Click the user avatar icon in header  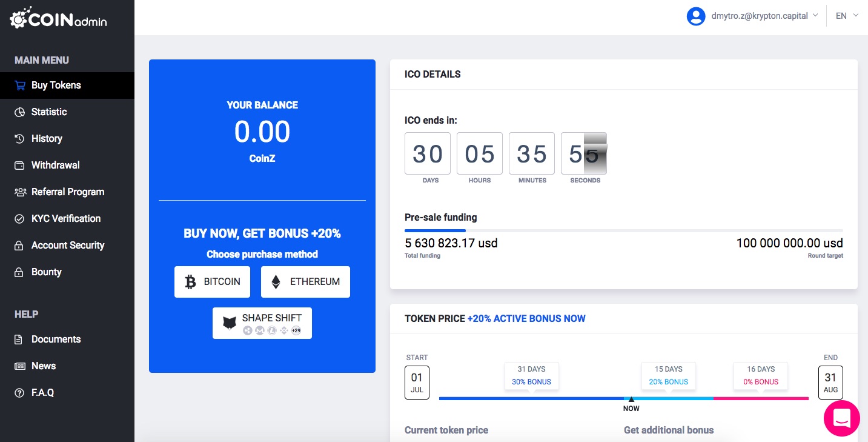point(696,16)
